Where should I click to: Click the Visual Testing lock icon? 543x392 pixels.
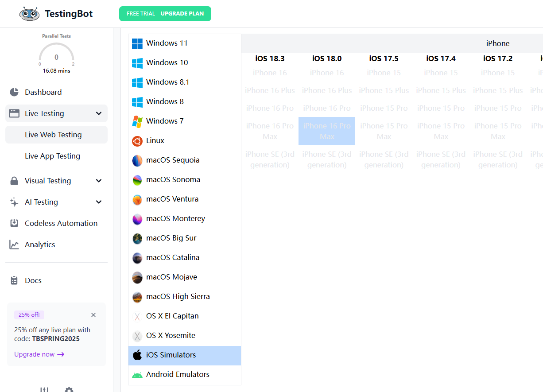click(14, 181)
